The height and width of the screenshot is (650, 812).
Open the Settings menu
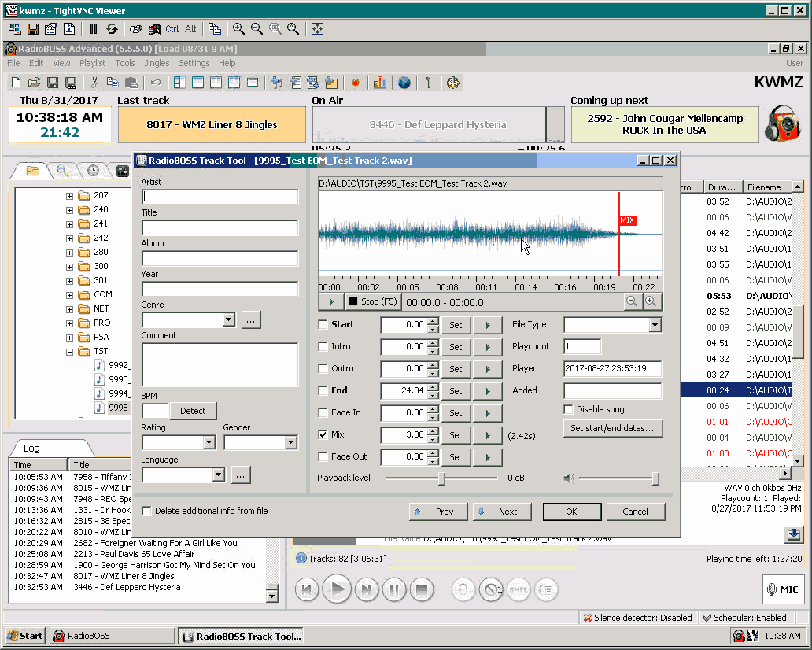coord(194,63)
